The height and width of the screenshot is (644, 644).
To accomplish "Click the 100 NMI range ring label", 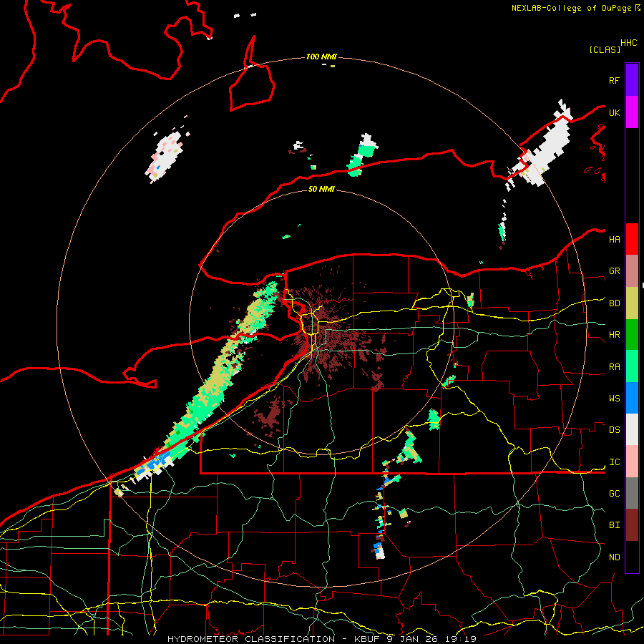I will [321, 57].
